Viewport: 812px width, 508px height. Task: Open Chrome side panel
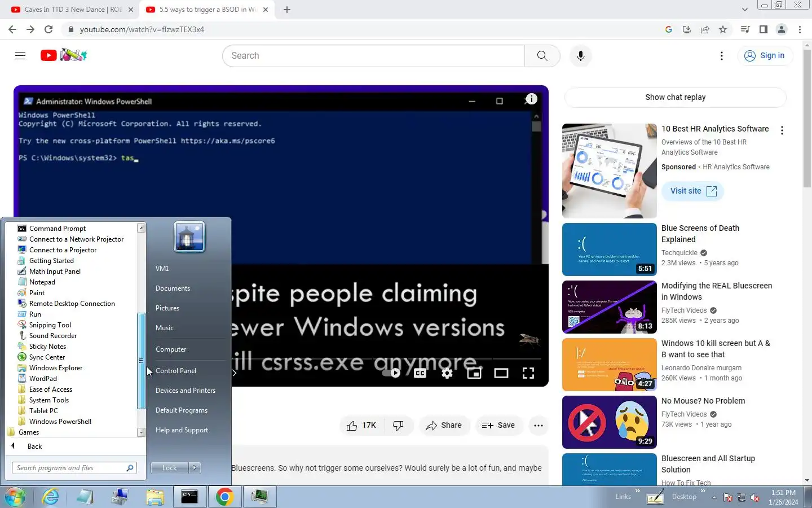pos(764,29)
